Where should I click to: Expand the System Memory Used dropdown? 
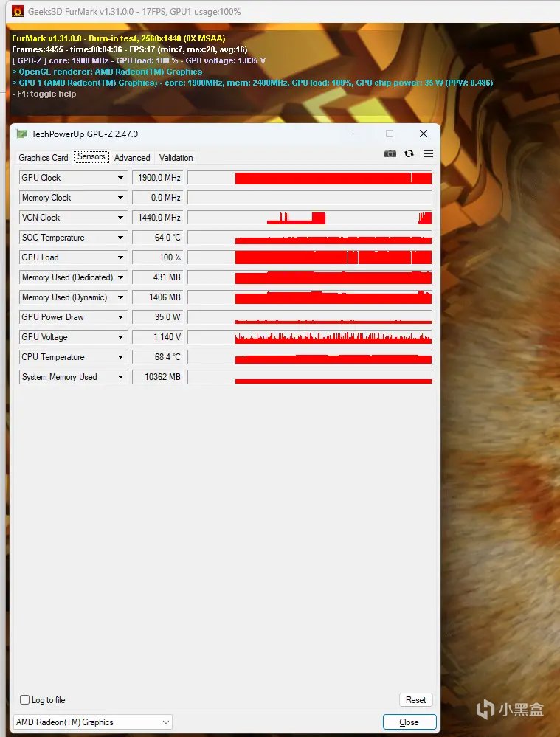click(121, 377)
